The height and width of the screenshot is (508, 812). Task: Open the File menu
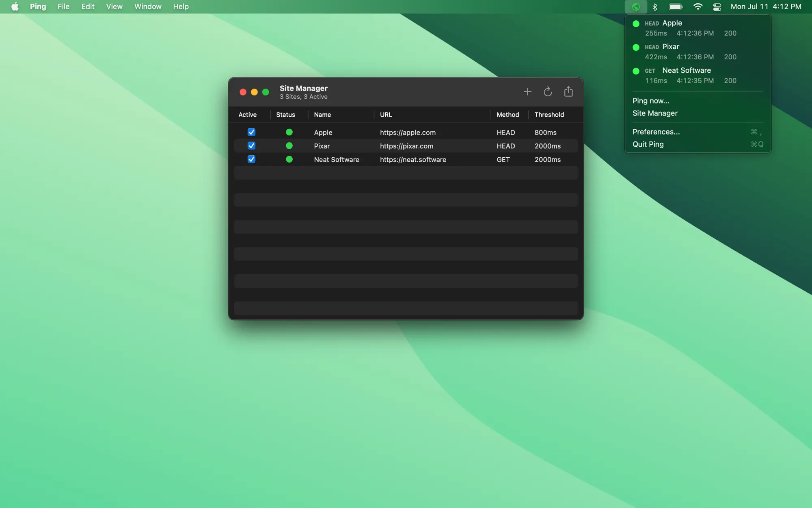point(63,7)
